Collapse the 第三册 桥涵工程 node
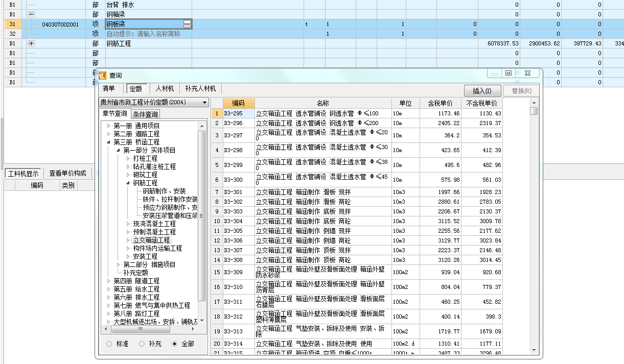Screen dimensions: 624x364 click(108, 142)
